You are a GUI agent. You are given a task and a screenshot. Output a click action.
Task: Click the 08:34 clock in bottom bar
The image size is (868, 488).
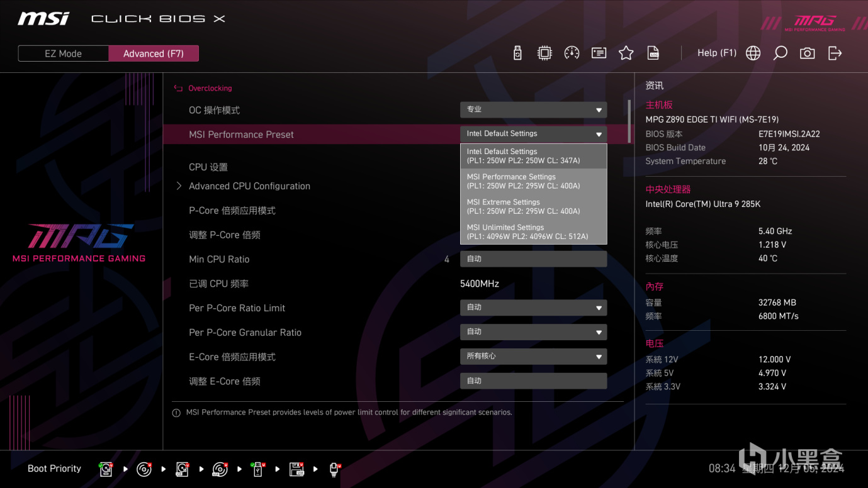click(x=722, y=469)
